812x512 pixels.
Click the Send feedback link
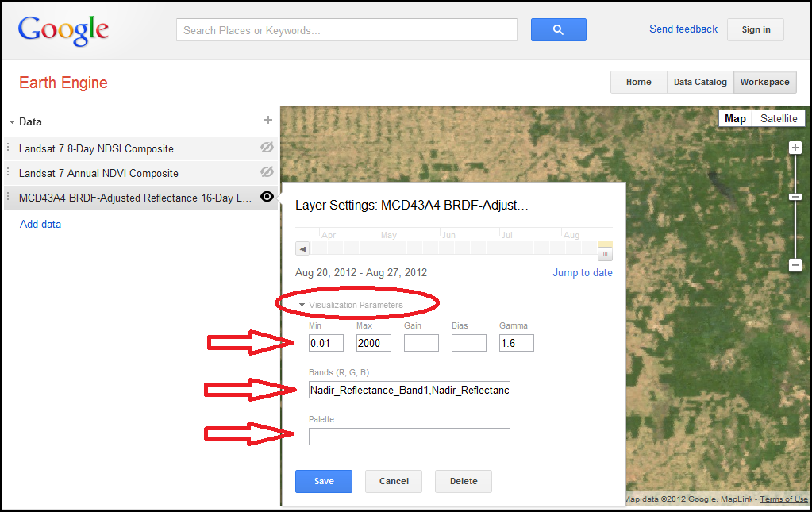point(683,29)
